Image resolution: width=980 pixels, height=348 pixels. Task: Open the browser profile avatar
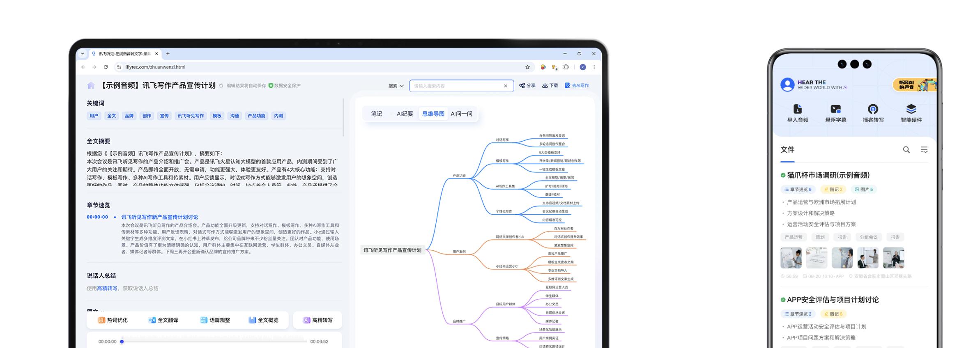(582, 67)
